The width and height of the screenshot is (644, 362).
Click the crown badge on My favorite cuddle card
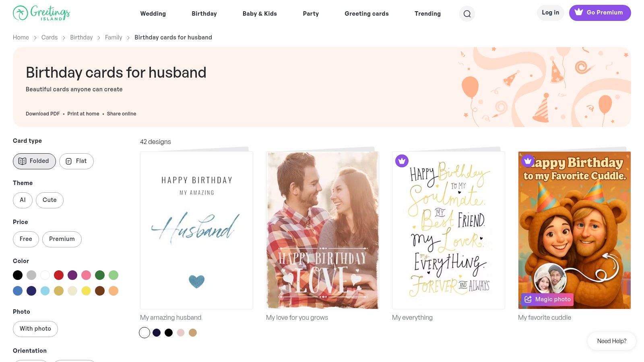click(528, 161)
